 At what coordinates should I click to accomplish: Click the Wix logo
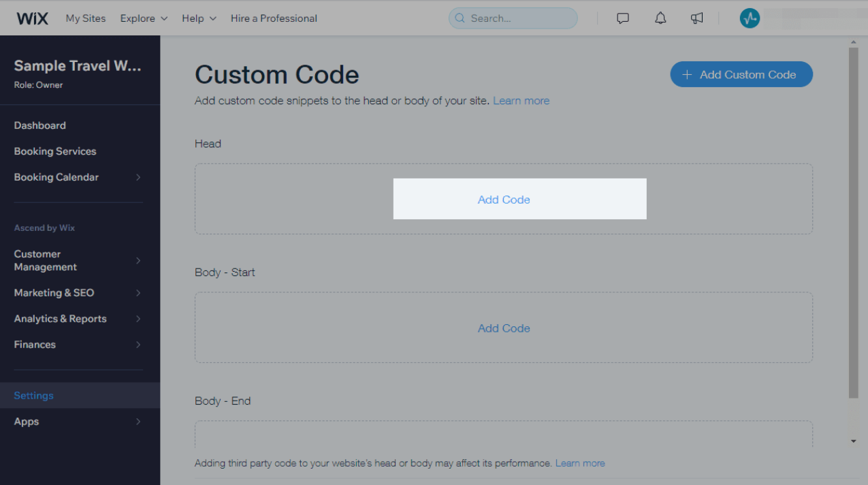tap(32, 18)
